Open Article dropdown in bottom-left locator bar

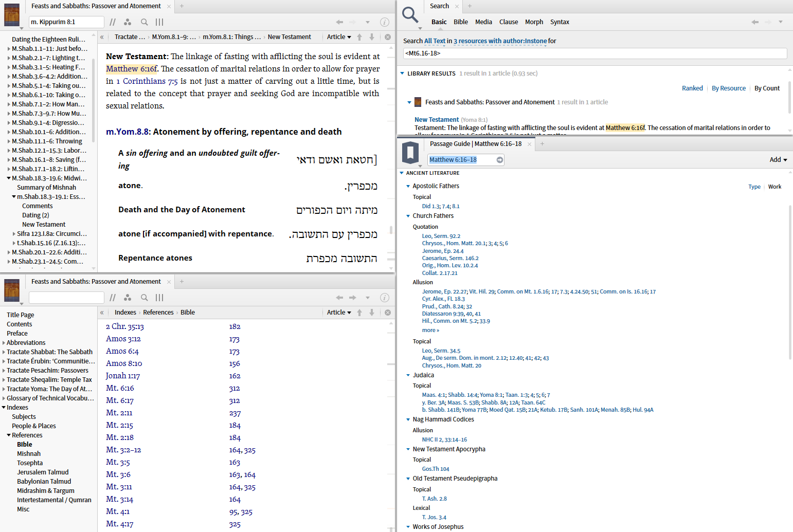click(339, 313)
